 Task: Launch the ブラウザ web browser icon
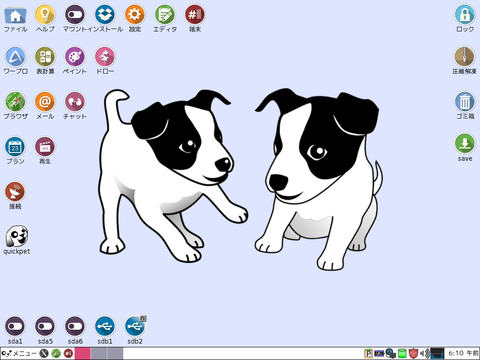(x=15, y=102)
